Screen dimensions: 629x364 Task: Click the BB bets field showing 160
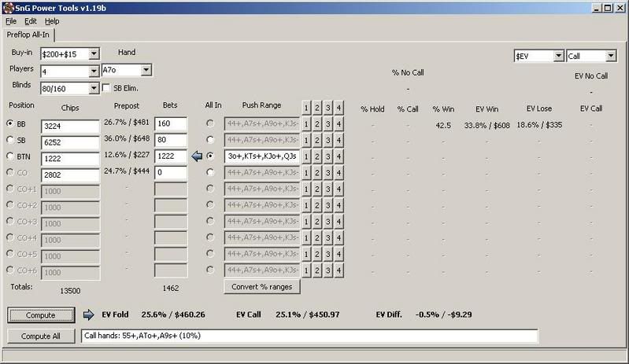point(171,123)
